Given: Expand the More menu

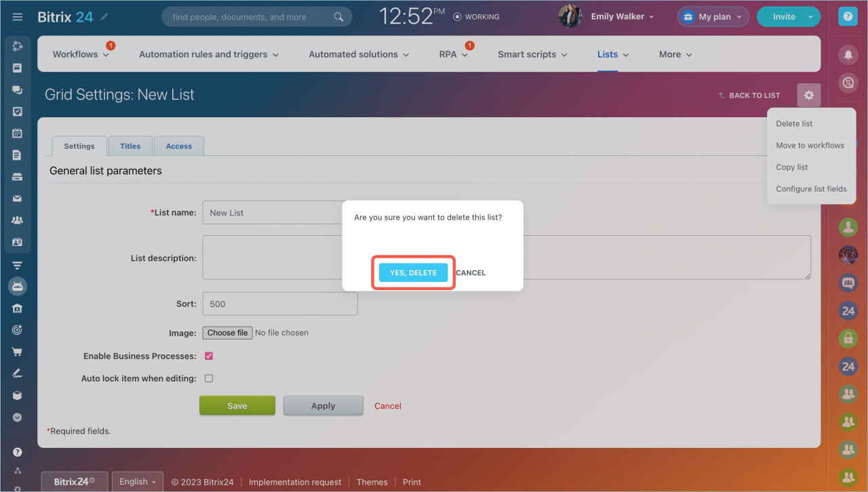Looking at the screenshot, I should [675, 54].
